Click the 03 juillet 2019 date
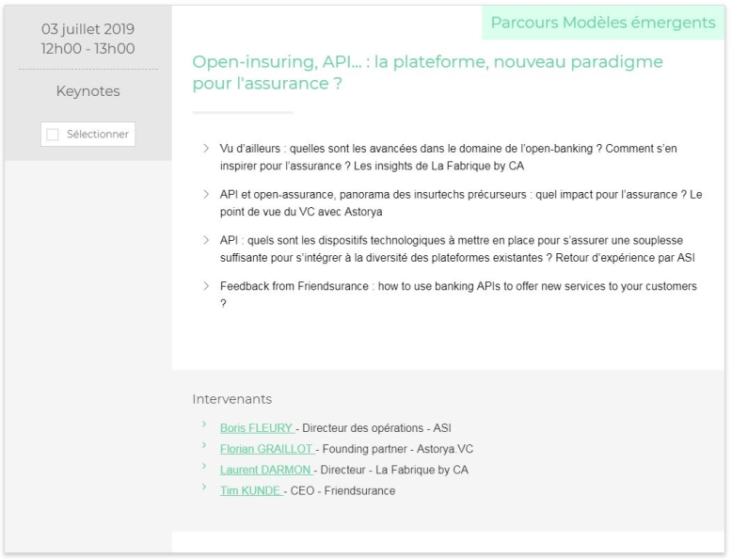 [88, 29]
